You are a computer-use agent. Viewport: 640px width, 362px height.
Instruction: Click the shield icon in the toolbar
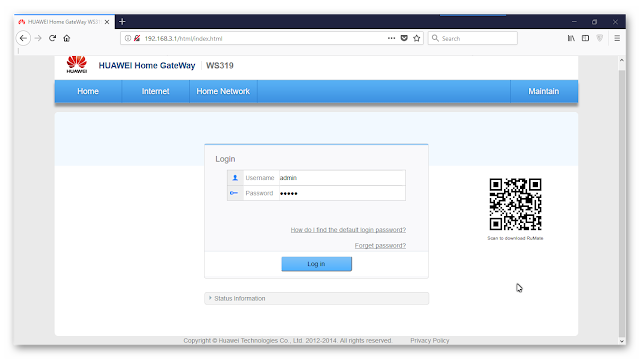[x=600, y=38]
